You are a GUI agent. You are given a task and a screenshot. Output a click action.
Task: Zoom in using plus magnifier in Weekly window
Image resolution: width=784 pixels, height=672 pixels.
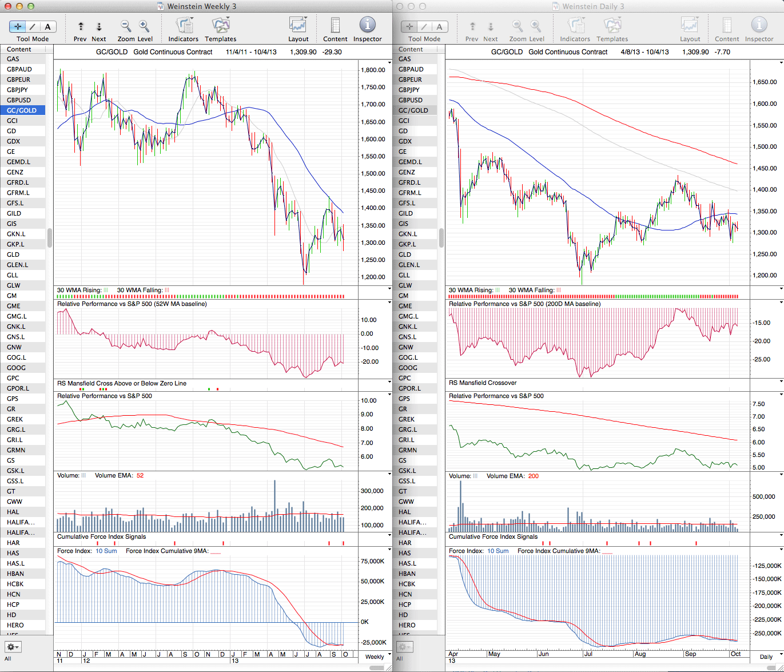[144, 26]
